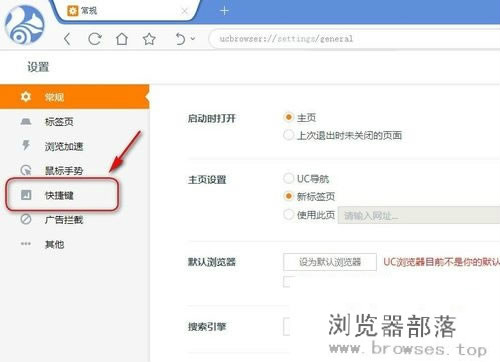Click the gear icon beside 常规
Viewport: 500px width, 362px height.
(26, 97)
